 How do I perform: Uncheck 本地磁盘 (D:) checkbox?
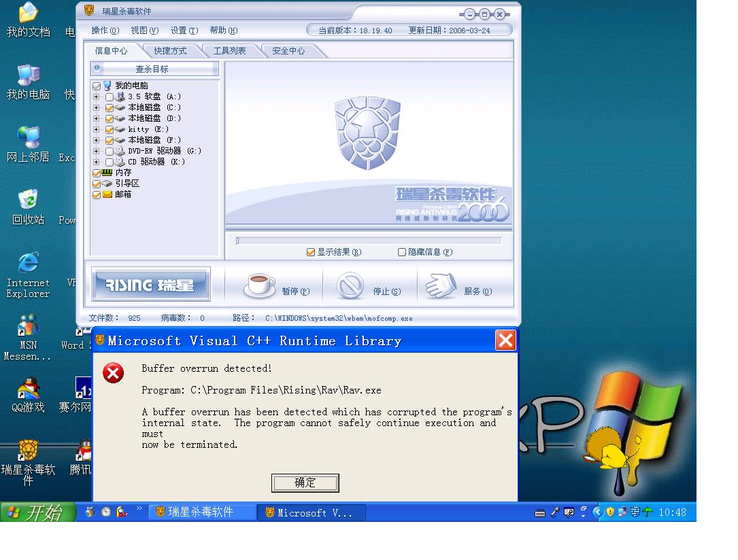click(110, 118)
